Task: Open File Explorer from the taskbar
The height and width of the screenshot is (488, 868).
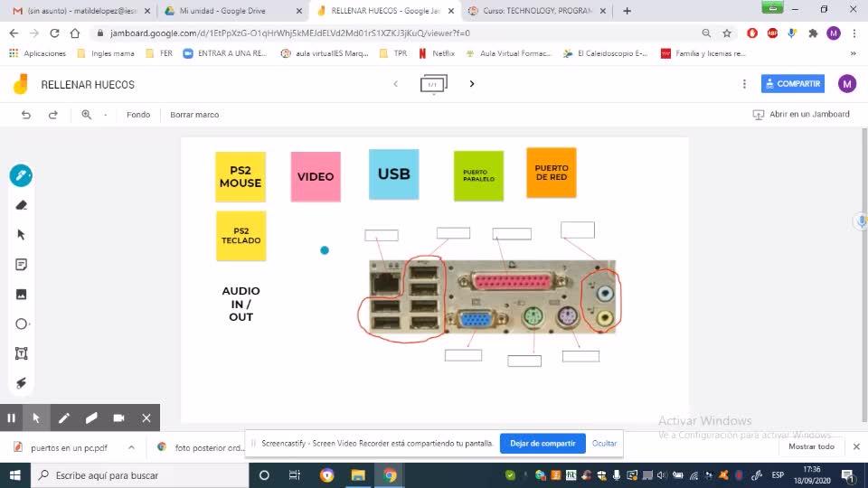Action: point(358,475)
